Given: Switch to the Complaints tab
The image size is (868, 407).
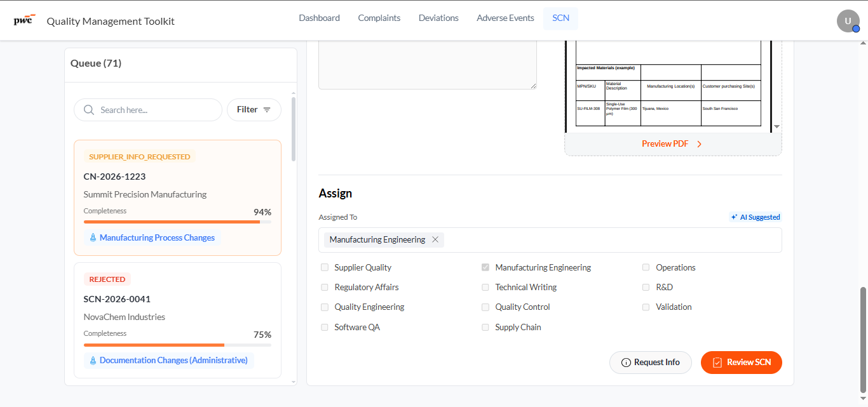Looking at the screenshot, I should tap(379, 18).
